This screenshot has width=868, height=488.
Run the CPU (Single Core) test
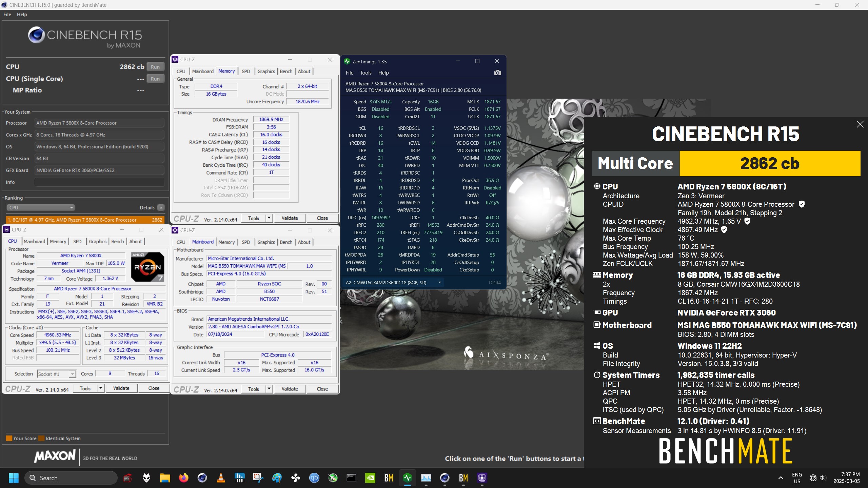(155, 79)
